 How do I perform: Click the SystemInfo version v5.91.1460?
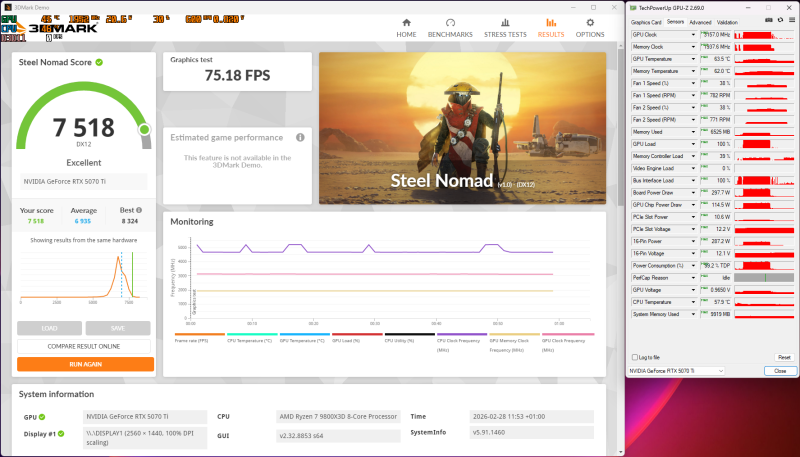pyautogui.click(x=532, y=433)
